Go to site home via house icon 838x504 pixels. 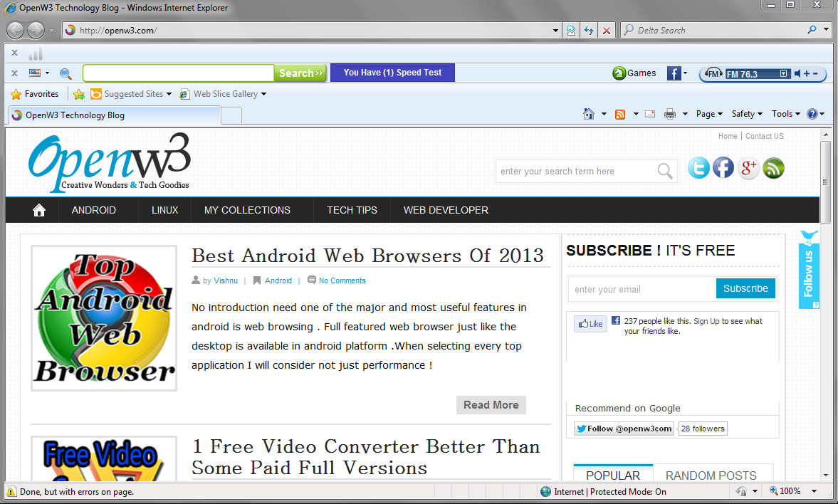coord(39,210)
